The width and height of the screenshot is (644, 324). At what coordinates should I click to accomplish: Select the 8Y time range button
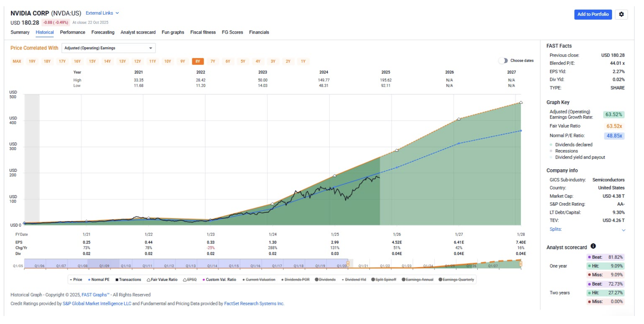click(x=198, y=61)
